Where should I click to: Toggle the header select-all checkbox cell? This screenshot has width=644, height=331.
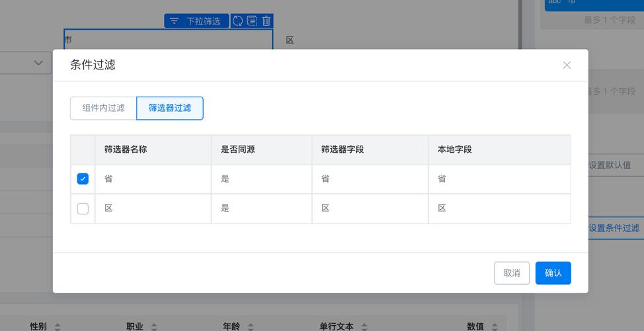[83, 150]
